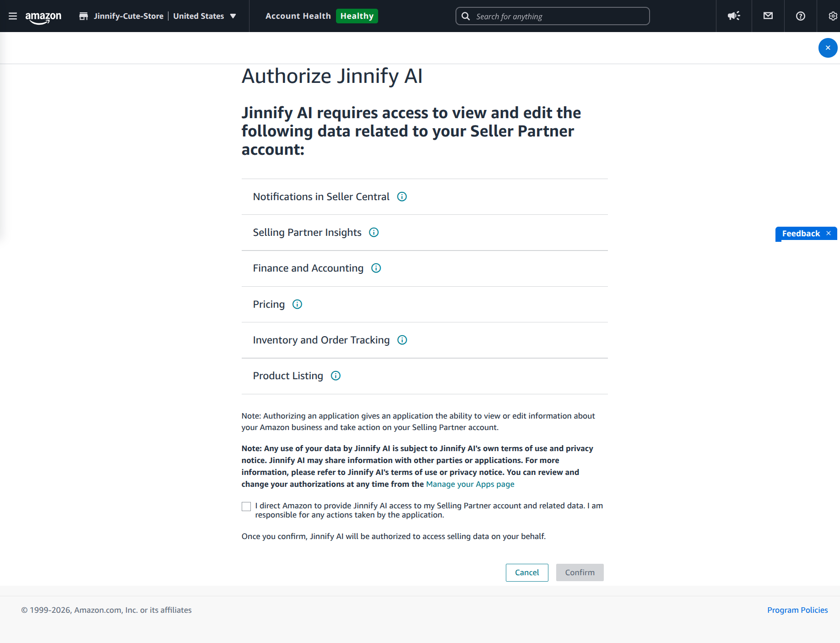The image size is (840, 643).
Task: Show info for Notifications in Seller Central
Action: click(402, 196)
